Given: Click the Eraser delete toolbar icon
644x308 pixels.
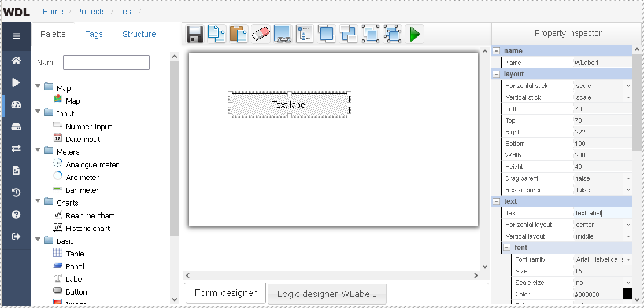Looking at the screenshot, I should [x=260, y=34].
